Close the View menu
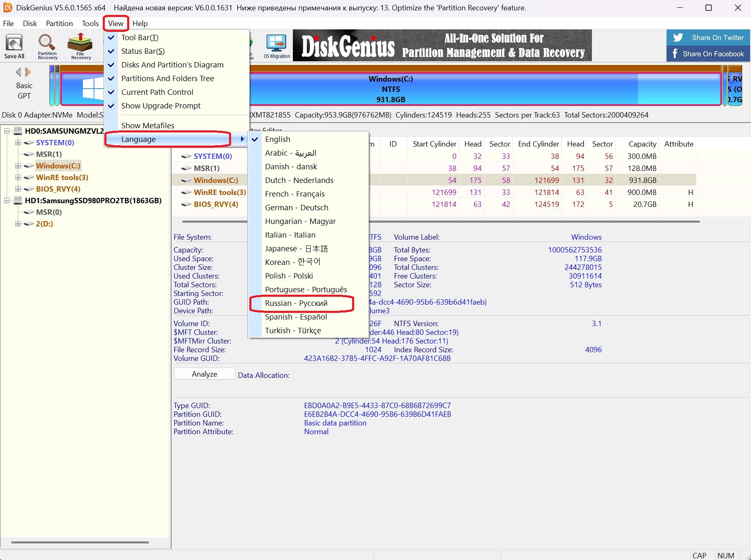 [116, 24]
